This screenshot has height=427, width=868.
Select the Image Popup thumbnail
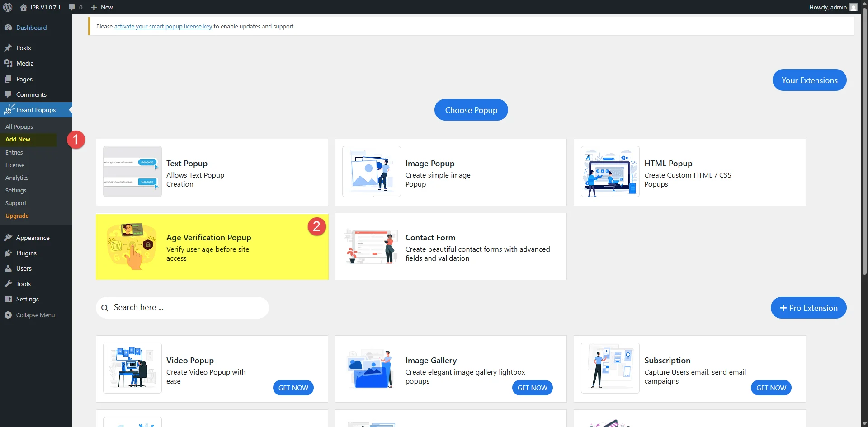[372, 171]
